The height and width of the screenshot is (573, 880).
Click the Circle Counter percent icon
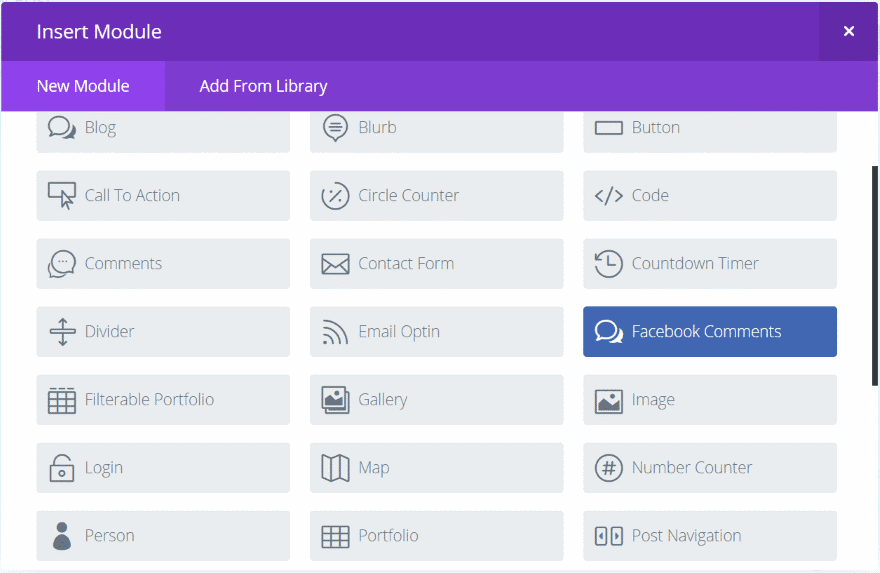click(335, 196)
